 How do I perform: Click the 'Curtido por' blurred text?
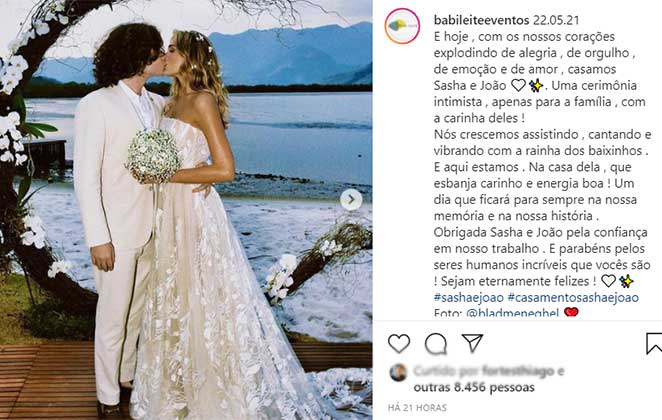pyautogui.click(x=446, y=371)
